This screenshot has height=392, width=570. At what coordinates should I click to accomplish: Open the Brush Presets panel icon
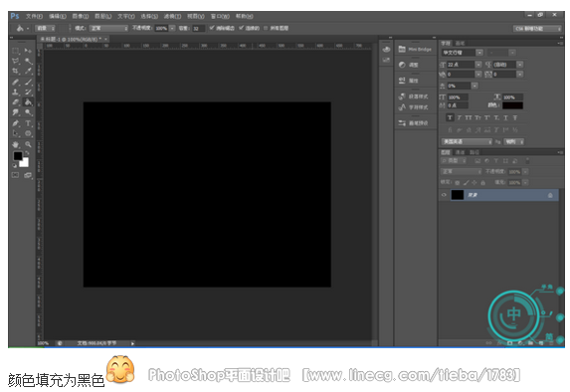[402, 123]
